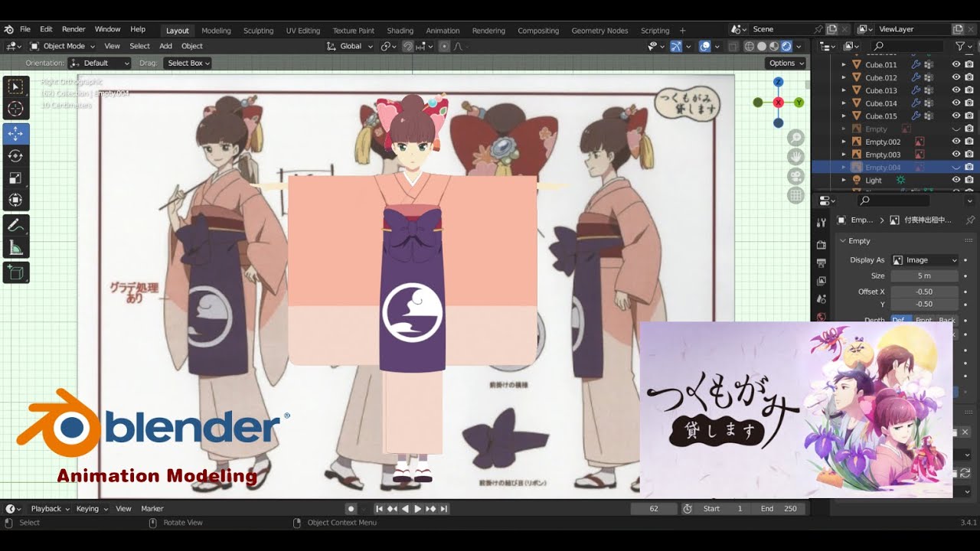980x551 pixels.
Task: Click the pan view hand gizmo
Action: pos(796,157)
